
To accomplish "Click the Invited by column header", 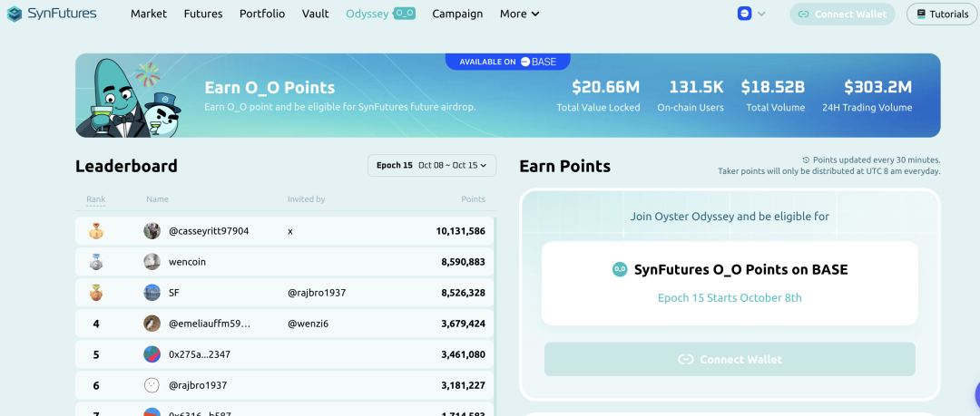I will [307, 199].
